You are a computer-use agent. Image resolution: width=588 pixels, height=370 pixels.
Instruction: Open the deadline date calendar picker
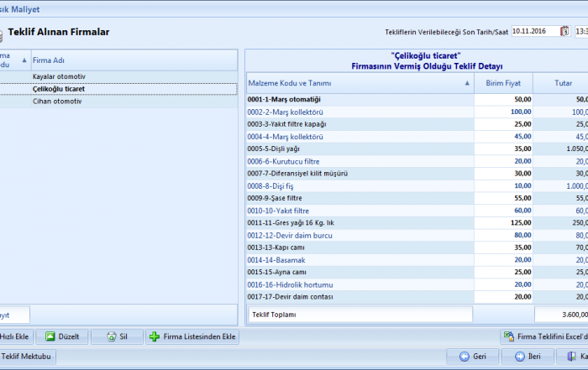point(564,33)
